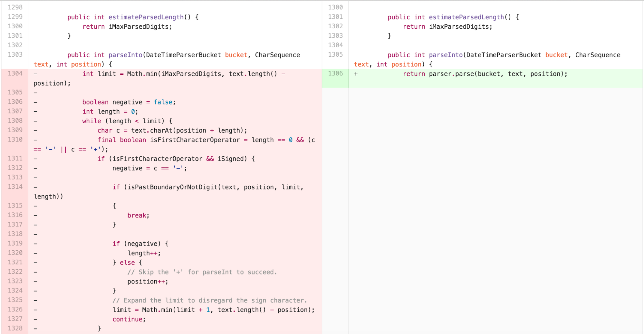
Task: Click removed line 'int length = 0;'
Action: (x=110, y=112)
